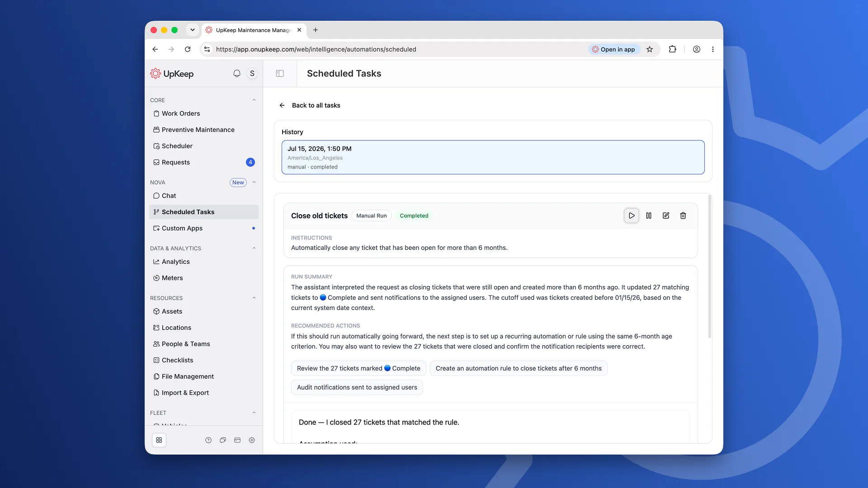Click Create an automation rule suggestion

[x=519, y=368]
